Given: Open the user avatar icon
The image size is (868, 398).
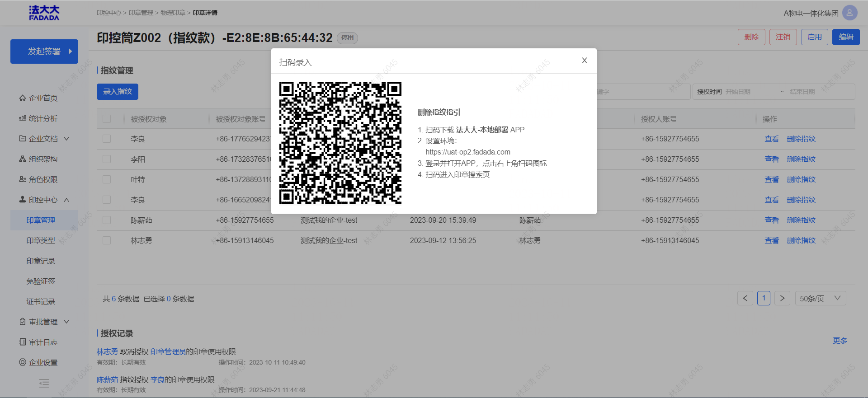Looking at the screenshot, I should click(849, 13).
